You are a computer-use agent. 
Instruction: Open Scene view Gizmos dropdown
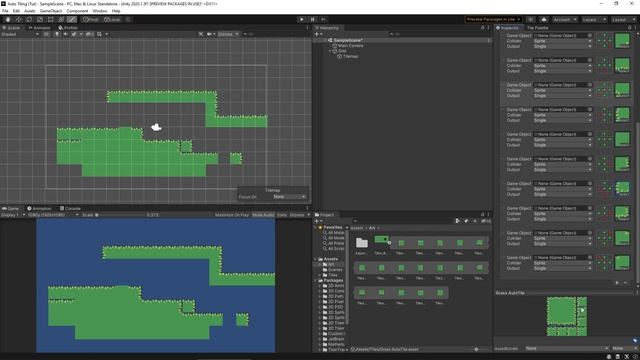[x=228, y=34]
